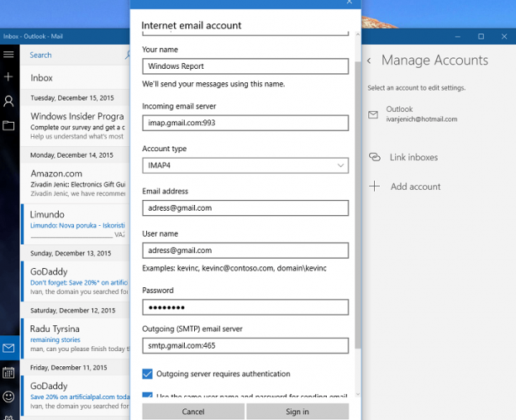Screen dimensions: 516x420
Task: Click the Manage Accounts heading
Action: point(434,60)
